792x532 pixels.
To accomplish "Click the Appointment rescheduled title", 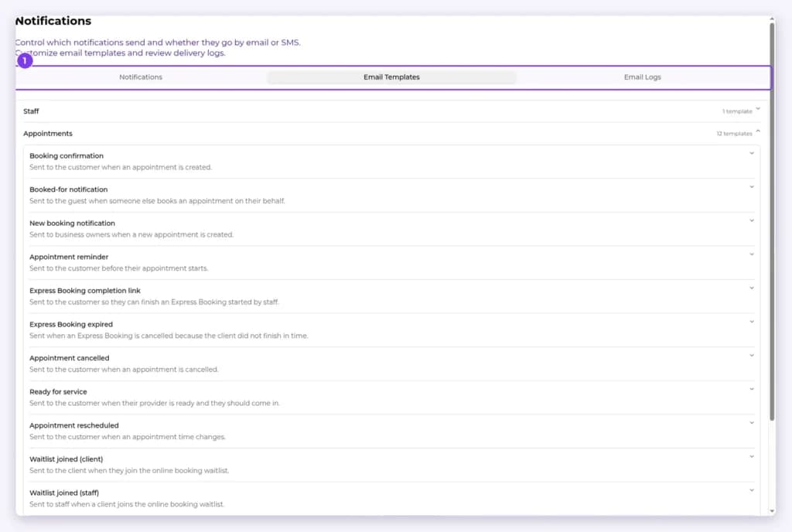I will (73, 425).
